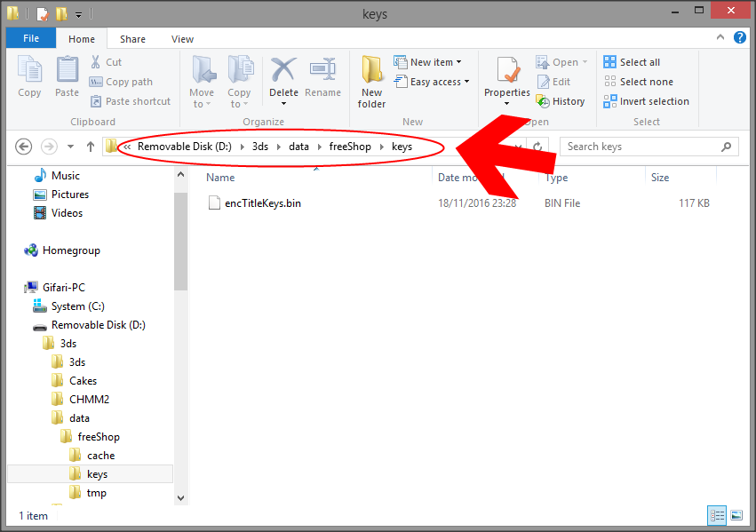Viewport: 756px width, 532px height.
Task: Sort by the Name column header
Action: click(x=220, y=178)
